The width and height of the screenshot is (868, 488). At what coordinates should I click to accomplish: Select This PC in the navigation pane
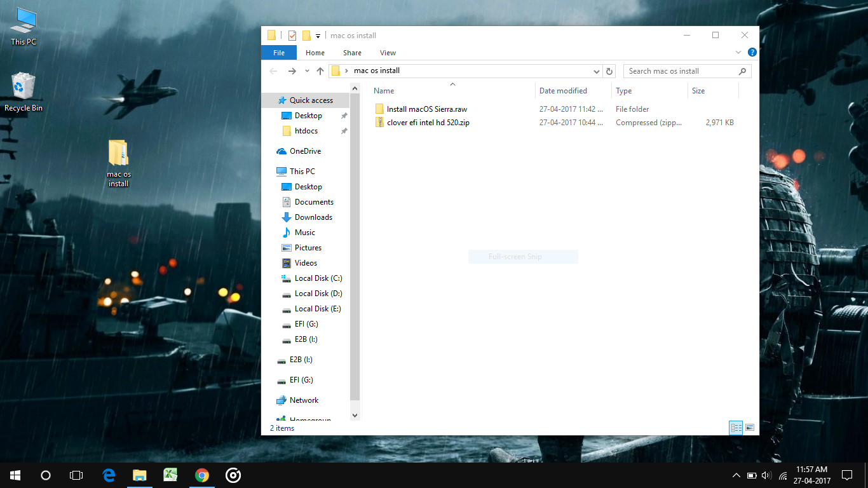[302, 172]
